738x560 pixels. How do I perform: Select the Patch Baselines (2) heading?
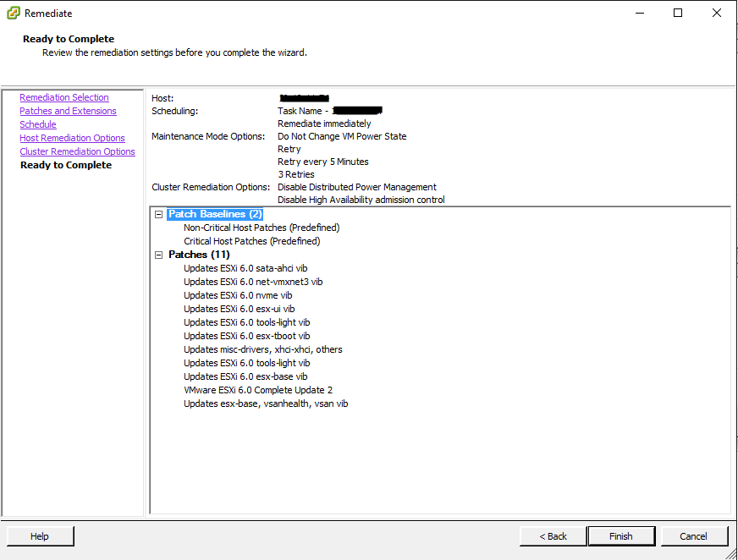215,214
